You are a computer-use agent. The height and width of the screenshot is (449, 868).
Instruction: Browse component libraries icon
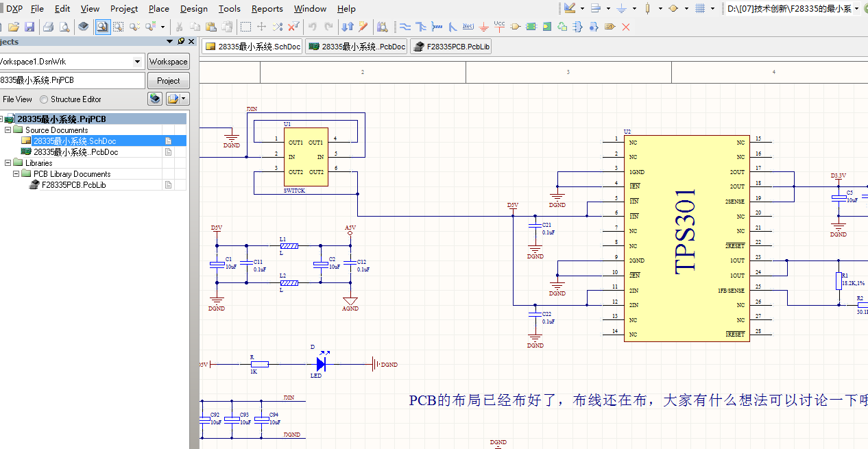point(381,27)
